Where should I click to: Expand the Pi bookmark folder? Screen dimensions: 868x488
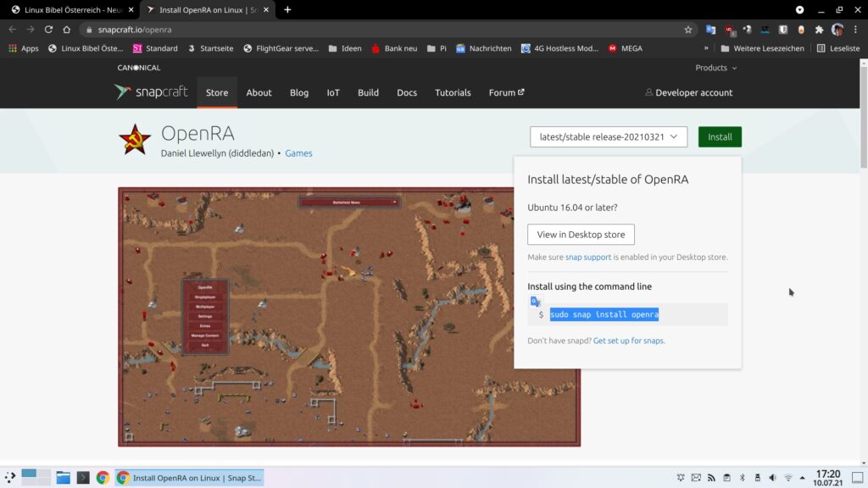pyautogui.click(x=437, y=48)
